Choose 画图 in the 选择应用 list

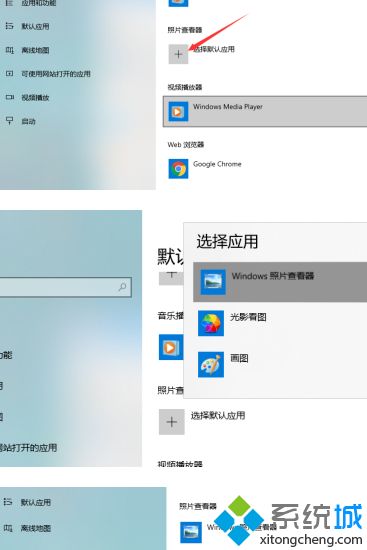[x=239, y=358]
